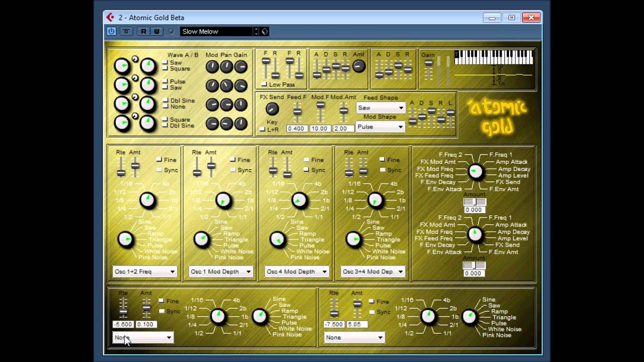Click note-division knob above Osc 3+4 Mod Dep
The width and height of the screenshot is (644, 362).
coord(375,200)
